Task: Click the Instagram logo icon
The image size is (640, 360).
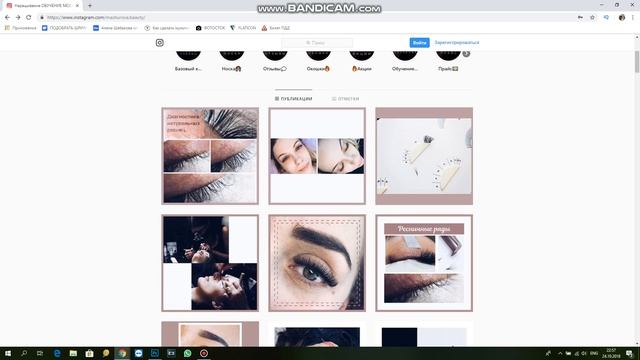Action: (x=160, y=43)
